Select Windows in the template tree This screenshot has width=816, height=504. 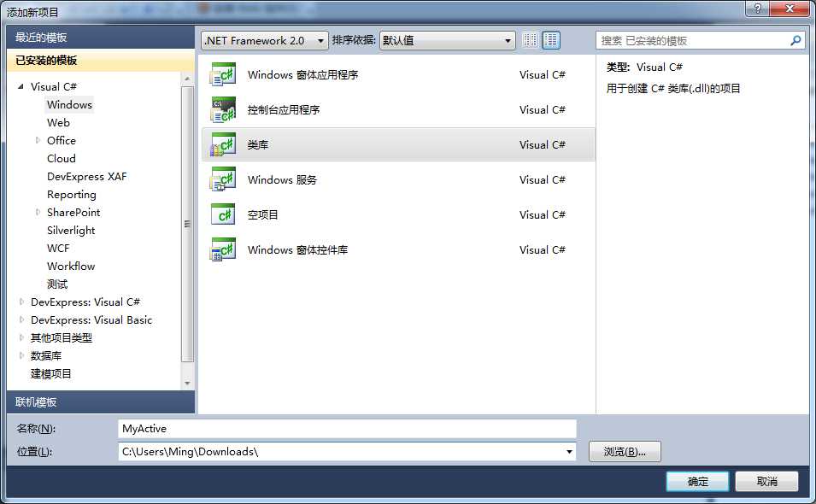(69, 104)
